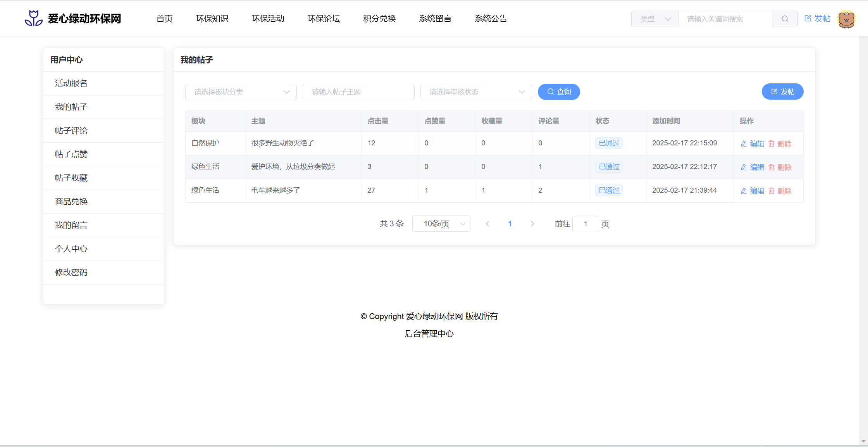Go to next page arrow
The height and width of the screenshot is (447, 868).
tap(532, 224)
